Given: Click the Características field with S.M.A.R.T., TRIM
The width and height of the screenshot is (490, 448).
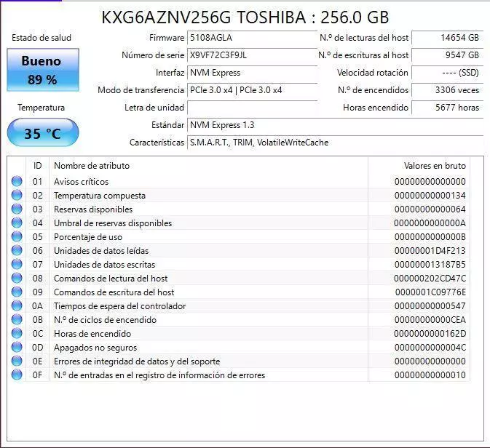Looking at the screenshot, I should [336, 143].
